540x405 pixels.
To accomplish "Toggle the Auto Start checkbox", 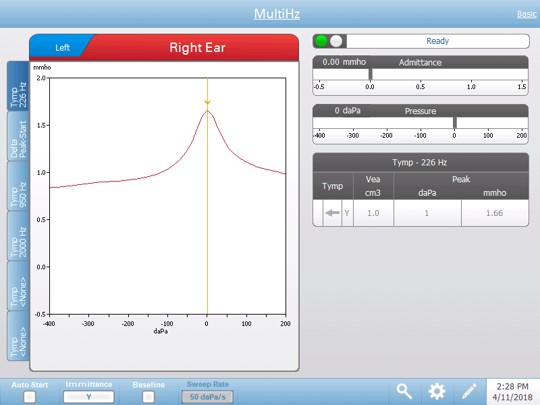I will tap(30, 397).
